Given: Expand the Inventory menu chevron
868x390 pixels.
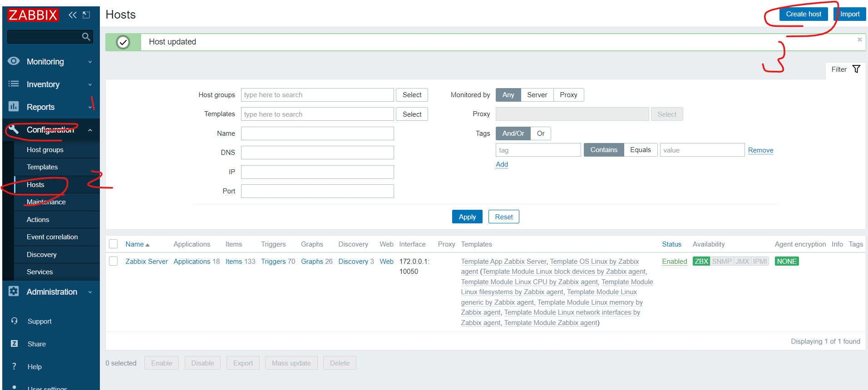Looking at the screenshot, I should (x=90, y=84).
